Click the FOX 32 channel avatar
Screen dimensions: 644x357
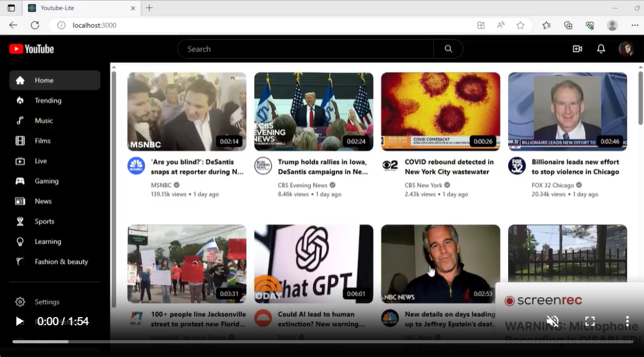coord(517,166)
